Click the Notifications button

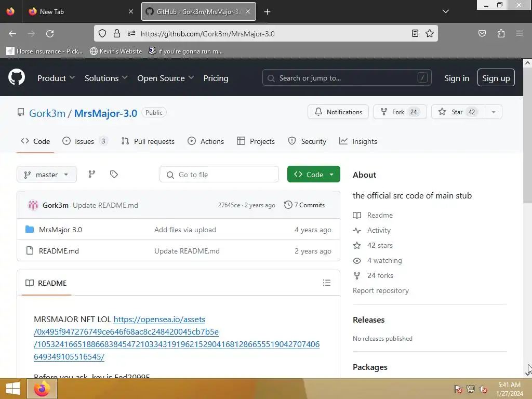pyautogui.click(x=338, y=112)
